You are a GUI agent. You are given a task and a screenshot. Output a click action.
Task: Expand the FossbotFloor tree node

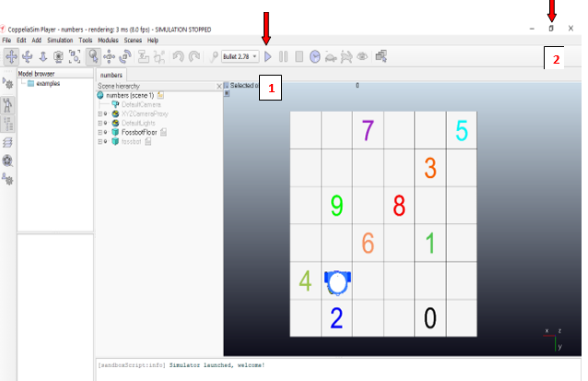(100, 132)
